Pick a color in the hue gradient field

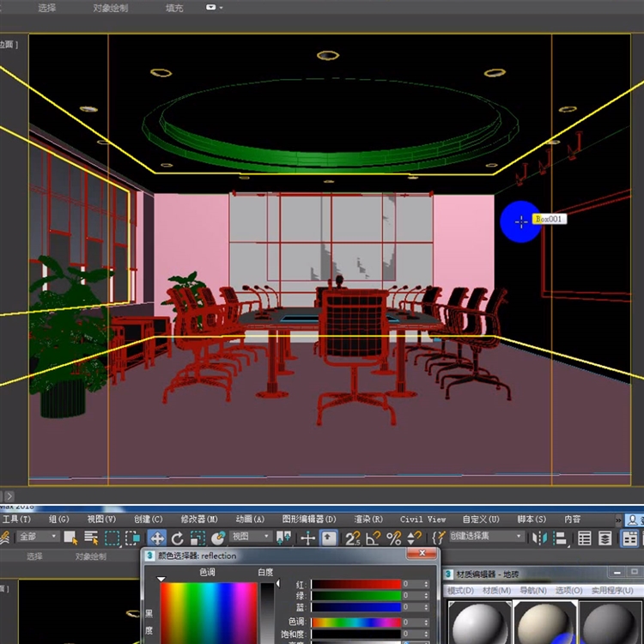pyautogui.click(x=209, y=613)
